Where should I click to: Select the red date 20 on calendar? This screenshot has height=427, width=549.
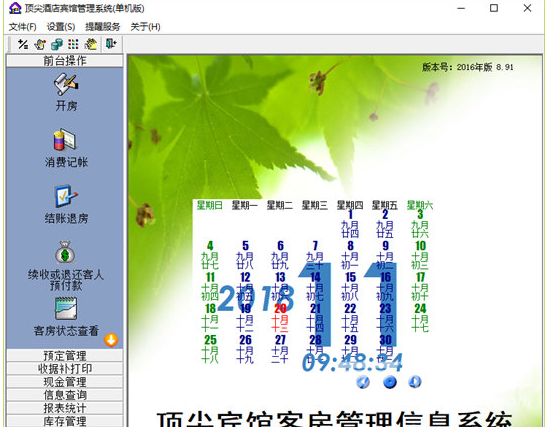click(x=280, y=309)
